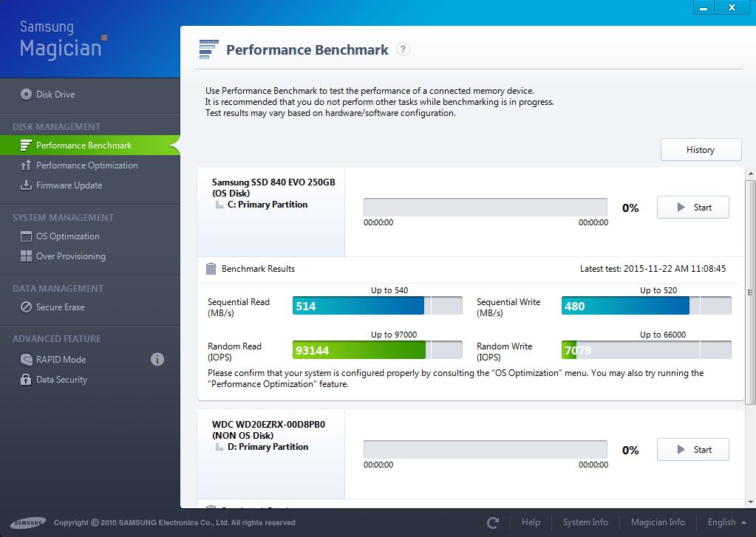756x537 pixels.
Task: Start benchmark for Samsung SSD 840 EVO
Action: [x=693, y=208]
